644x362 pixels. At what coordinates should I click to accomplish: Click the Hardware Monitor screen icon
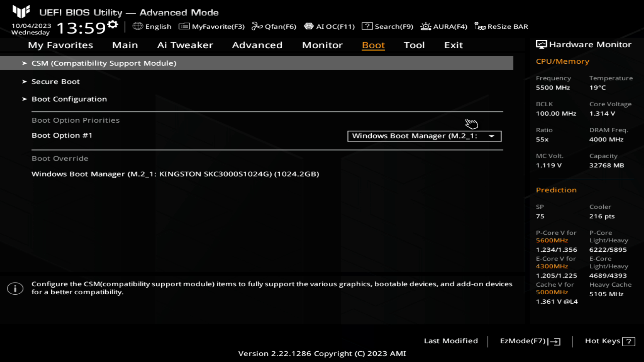pos(541,44)
